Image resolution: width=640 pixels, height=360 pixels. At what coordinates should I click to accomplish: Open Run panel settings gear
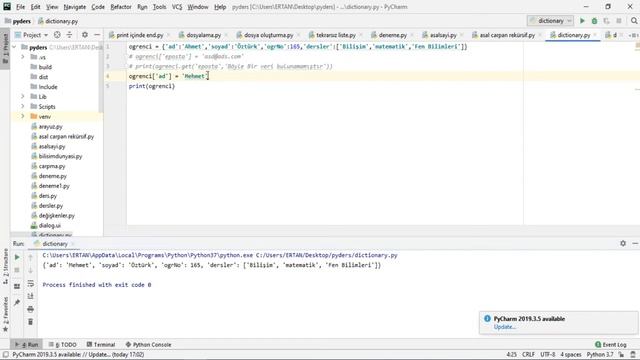click(x=623, y=243)
